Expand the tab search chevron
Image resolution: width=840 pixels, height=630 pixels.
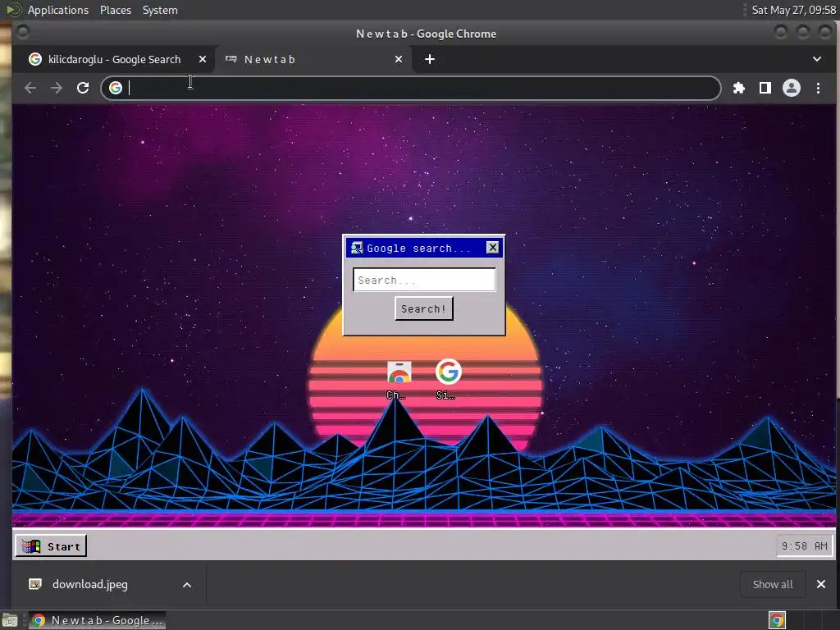816,59
